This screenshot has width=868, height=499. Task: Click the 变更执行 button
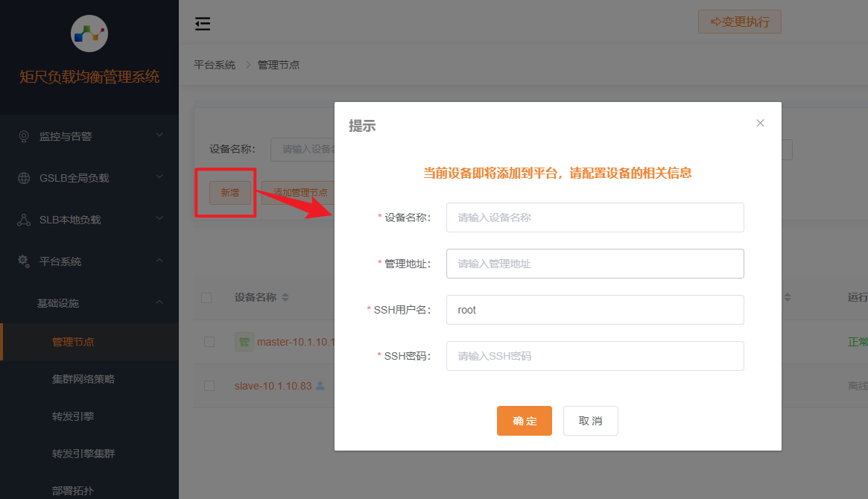coord(740,22)
